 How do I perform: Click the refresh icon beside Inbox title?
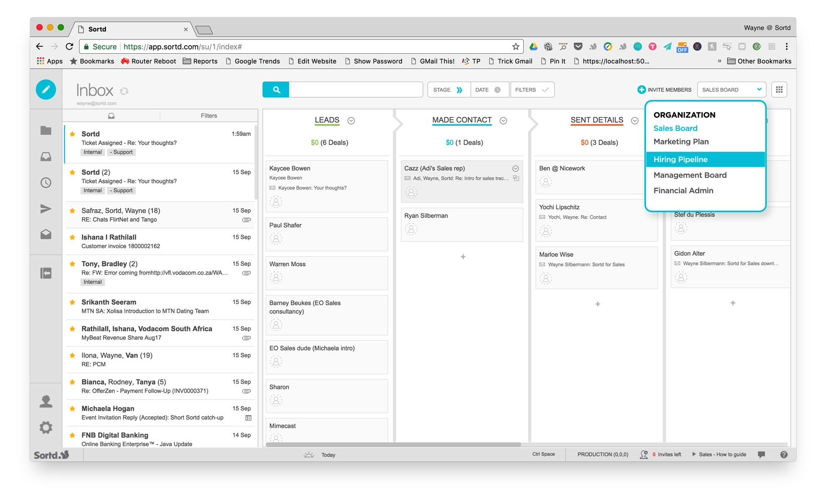(x=125, y=91)
